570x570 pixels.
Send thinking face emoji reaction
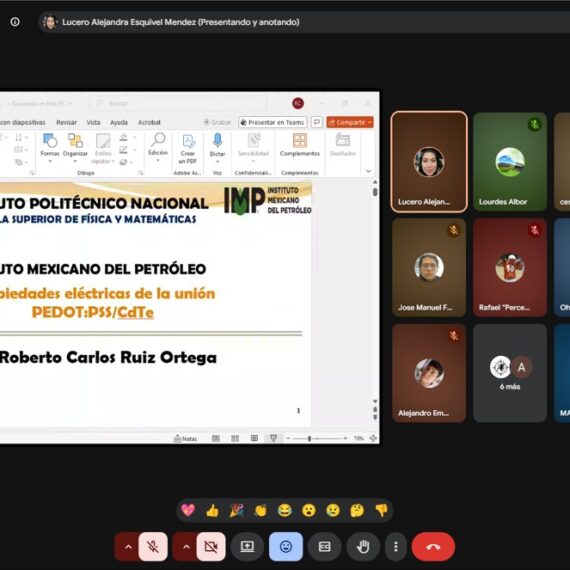(357, 510)
